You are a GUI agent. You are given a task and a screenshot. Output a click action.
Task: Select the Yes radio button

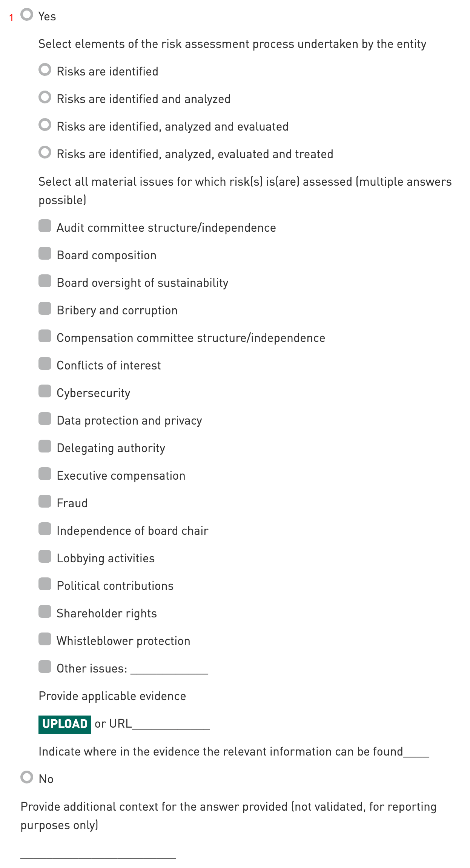click(x=27, y=15)
